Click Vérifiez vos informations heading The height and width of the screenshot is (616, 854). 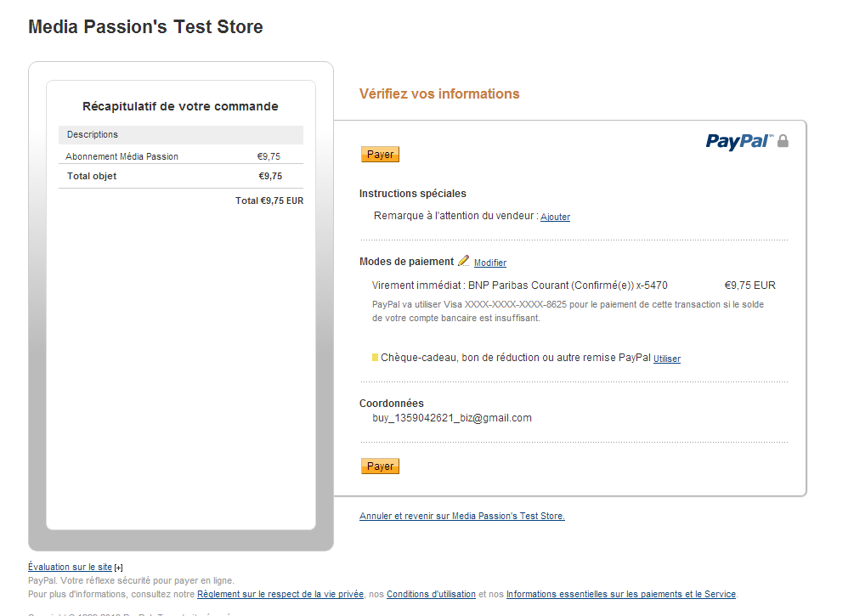pyautogui.click(x=439, y=93)
